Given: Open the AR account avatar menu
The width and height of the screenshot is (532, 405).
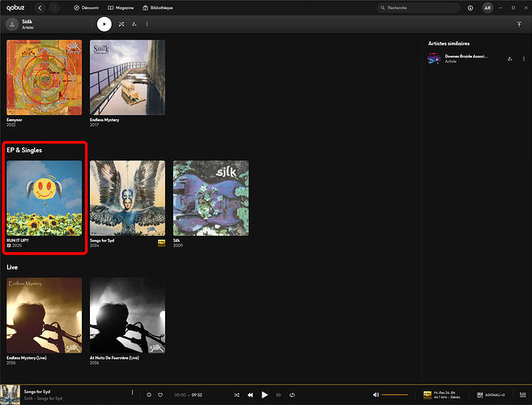Looking at the screenshot, I should point(487,8).
